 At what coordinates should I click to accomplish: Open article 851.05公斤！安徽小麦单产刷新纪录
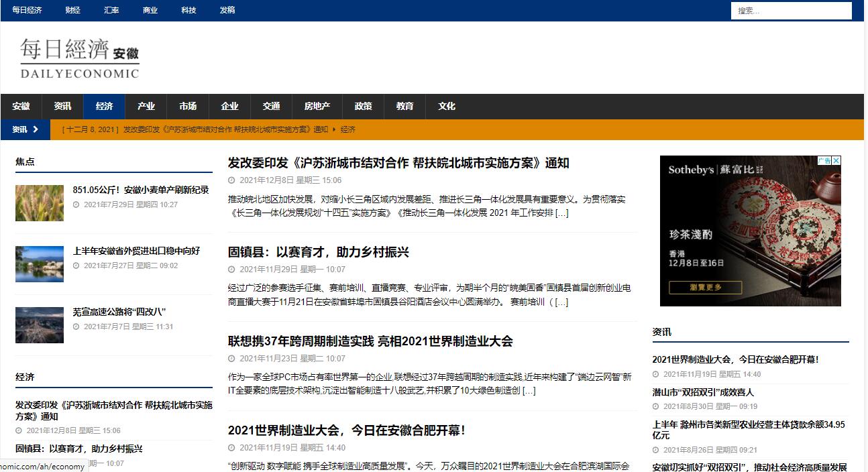[141, 190]
